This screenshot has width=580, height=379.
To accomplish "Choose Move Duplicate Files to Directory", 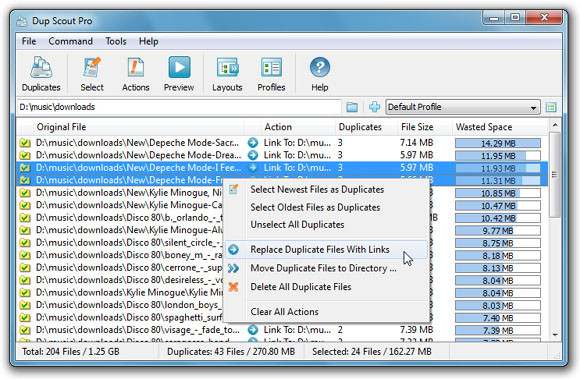I will (x=324, y=268).
